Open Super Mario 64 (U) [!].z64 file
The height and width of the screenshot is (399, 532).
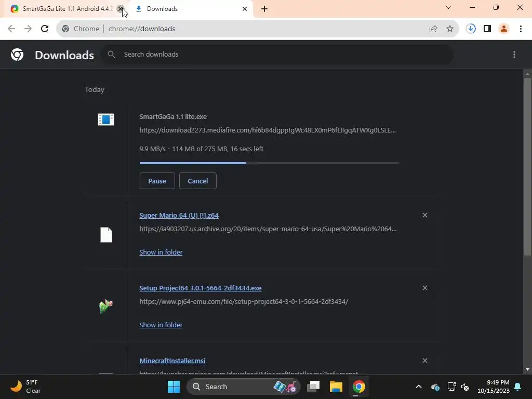coord(179,216)
